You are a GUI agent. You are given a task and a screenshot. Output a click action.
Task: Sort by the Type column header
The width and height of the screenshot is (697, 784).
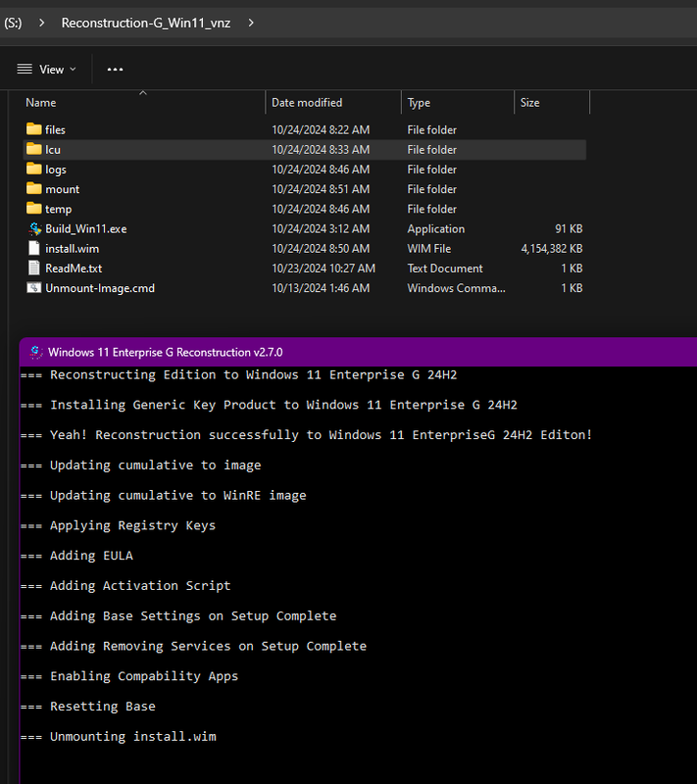coord(419,103)
